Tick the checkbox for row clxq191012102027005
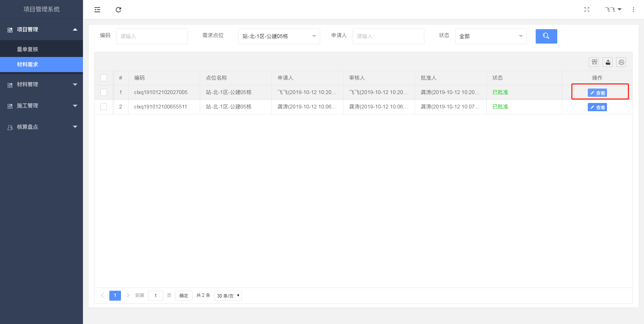This screenshot has width=644, height=324. 104,92
